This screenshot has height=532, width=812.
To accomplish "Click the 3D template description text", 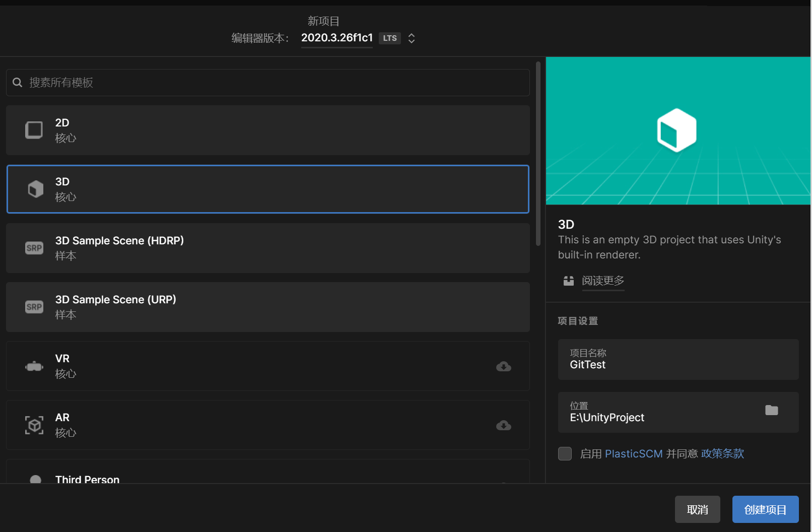I will click(x=669, y=247).
